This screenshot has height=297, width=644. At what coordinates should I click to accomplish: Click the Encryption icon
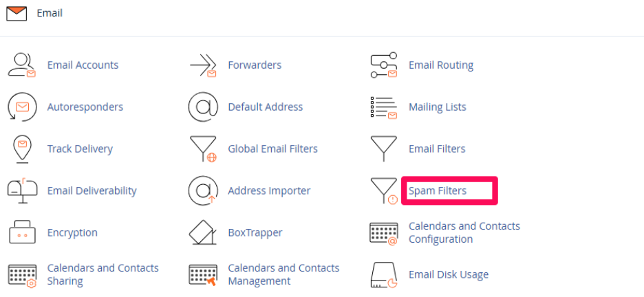click(21, 233)
